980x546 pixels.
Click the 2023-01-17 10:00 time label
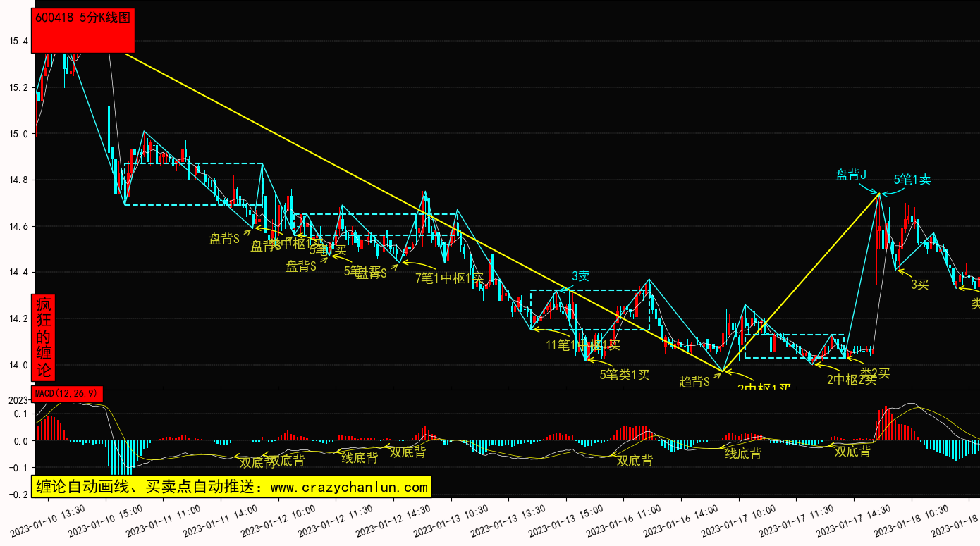tap(739, 520)
